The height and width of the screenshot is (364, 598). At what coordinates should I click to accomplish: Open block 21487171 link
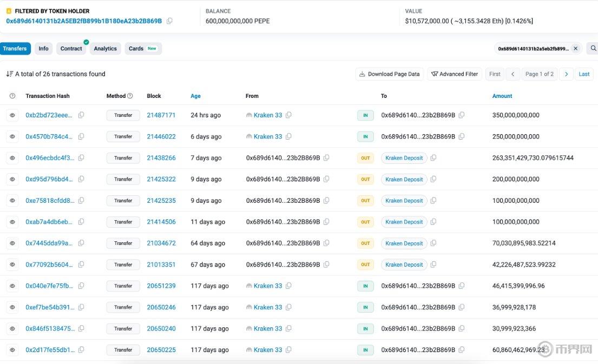[161, 115]
